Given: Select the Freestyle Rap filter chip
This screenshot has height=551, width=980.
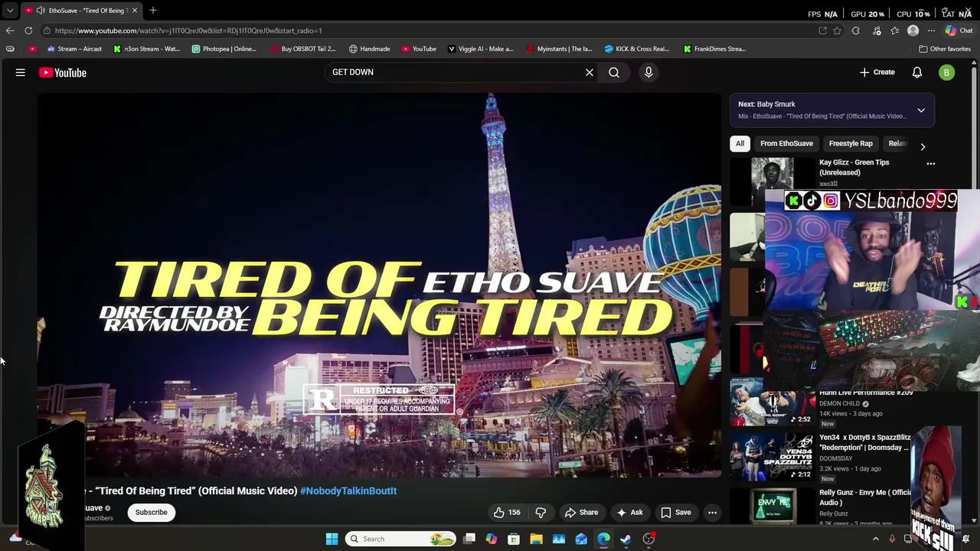Looking at the screenshot, I should tap(851, 144).
